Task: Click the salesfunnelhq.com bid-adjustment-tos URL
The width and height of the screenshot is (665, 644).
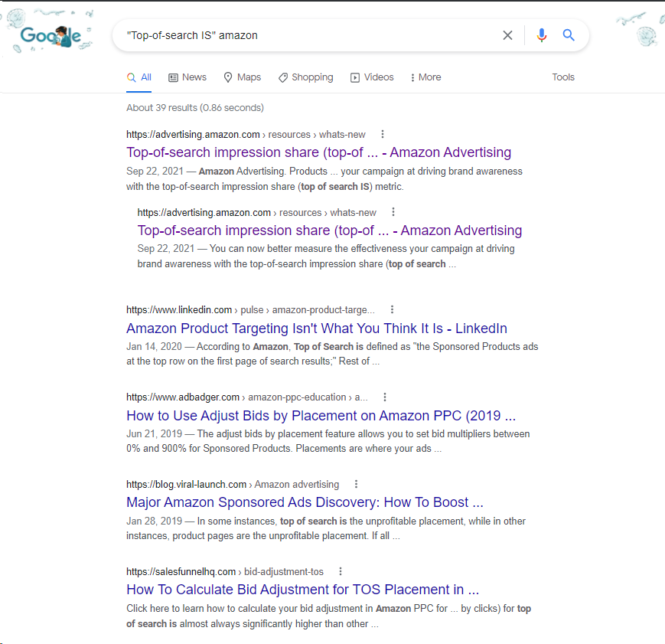Action: (225, 572)
